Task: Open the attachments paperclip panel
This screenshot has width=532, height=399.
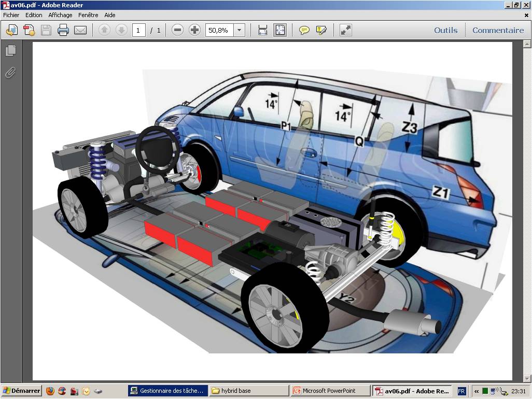Action: click(x=10, y=73)
